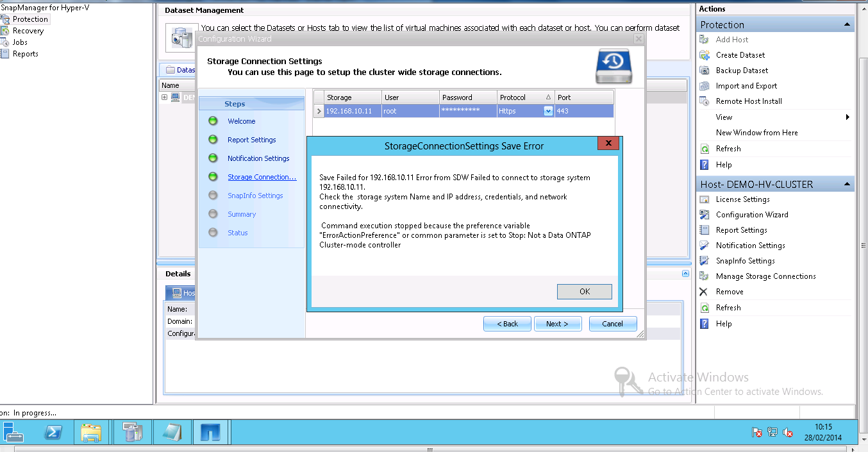Click the green status light beside Welcome
868x452 pixels.
pos(213,121)
